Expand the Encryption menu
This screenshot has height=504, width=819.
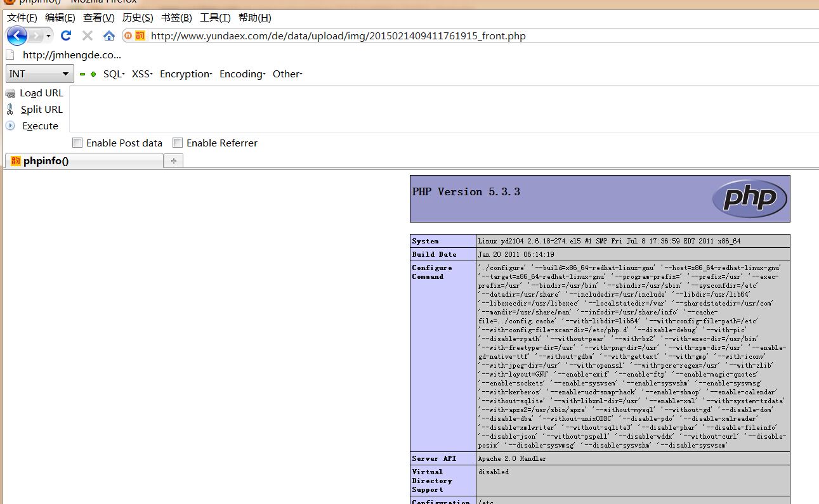click(186, 74)
